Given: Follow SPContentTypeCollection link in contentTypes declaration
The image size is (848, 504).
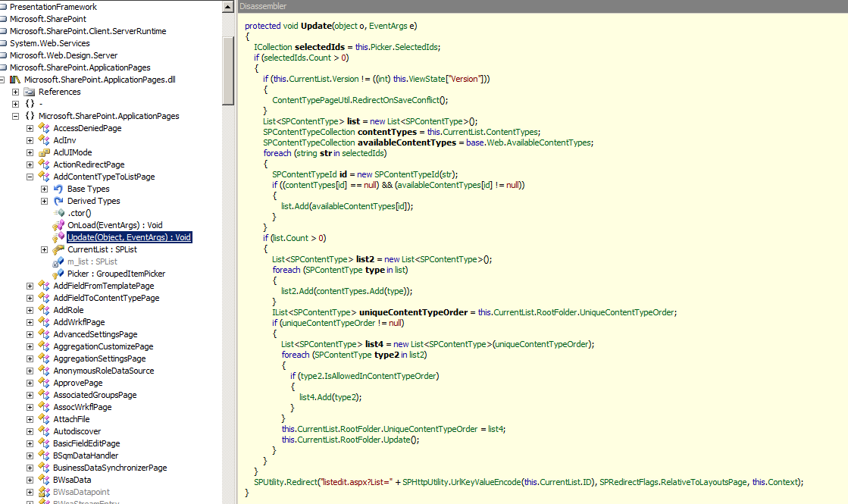Looking at the screenshot, I should point(308,132).
